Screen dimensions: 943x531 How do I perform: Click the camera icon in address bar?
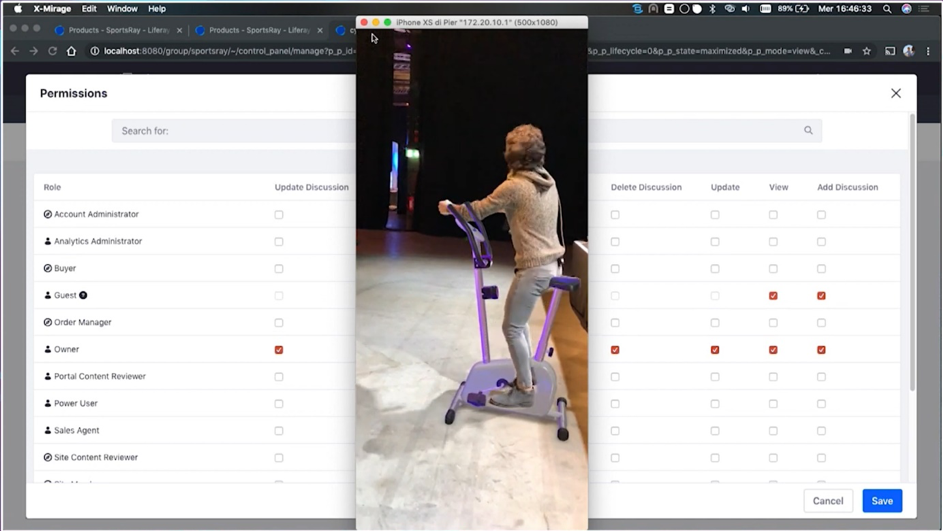tap(847, 51)
